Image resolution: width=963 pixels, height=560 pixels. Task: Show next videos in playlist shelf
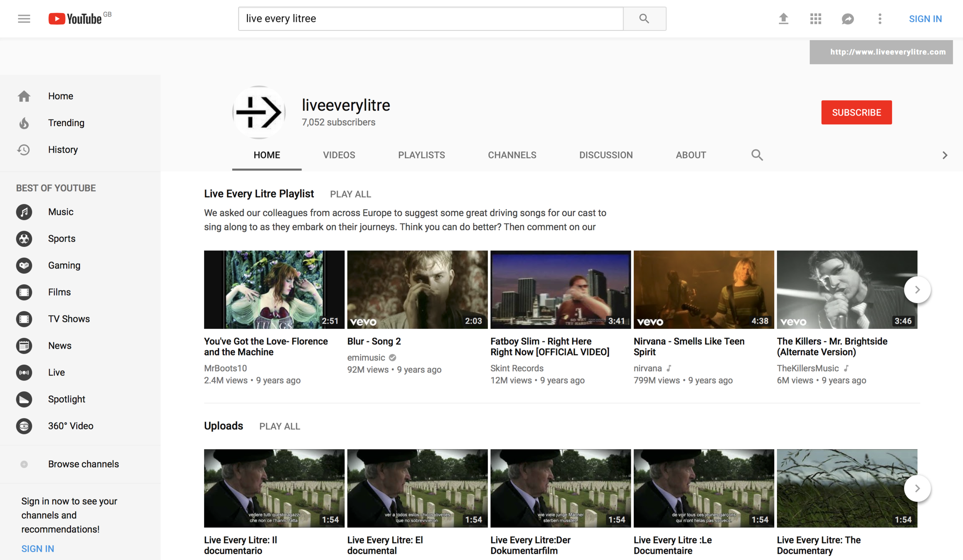coord(917,290)
